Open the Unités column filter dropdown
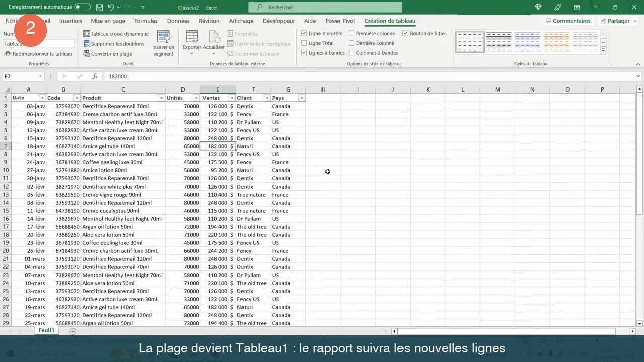The width and height of the screenshot is (644, 362). [196, 98]
